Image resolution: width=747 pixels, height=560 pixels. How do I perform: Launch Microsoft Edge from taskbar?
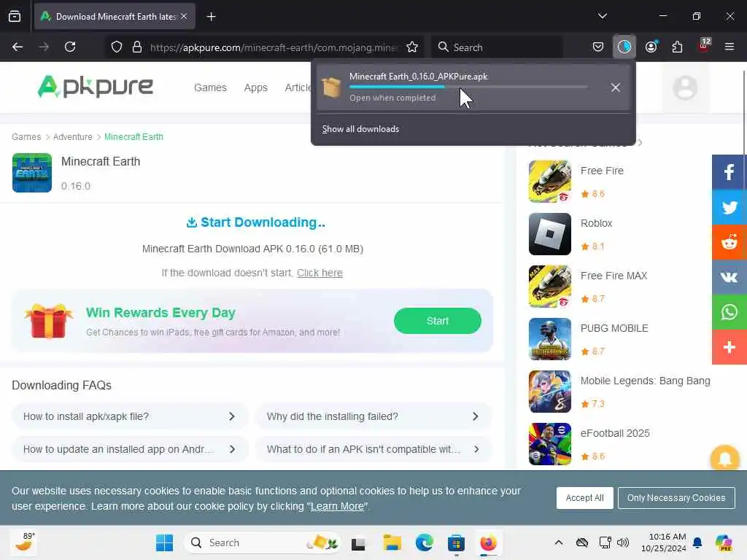click(424, 542)
